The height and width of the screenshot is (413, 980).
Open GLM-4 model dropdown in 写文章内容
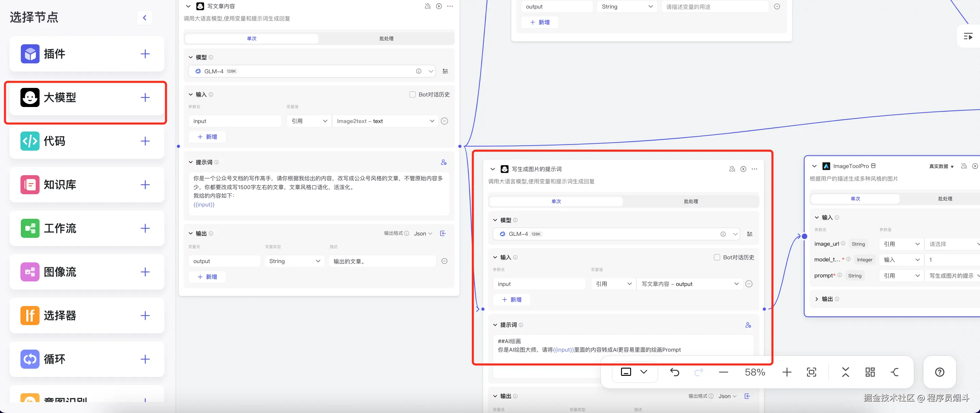point(431,71)
